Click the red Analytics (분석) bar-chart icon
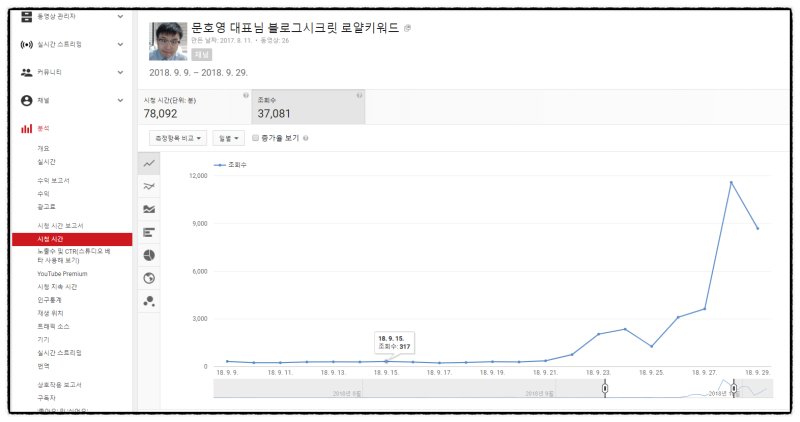Viewport: 800px width, 422px height. [27, 129]
